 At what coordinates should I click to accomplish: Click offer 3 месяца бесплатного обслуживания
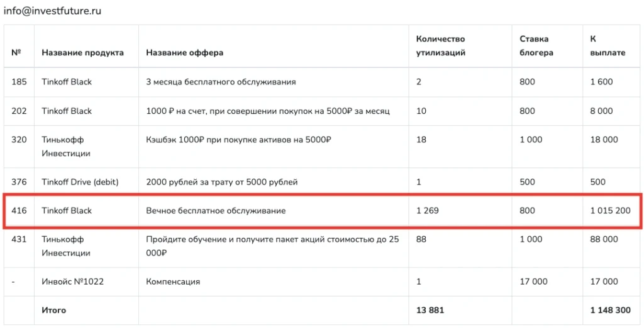pyautogui.click(x=221, y=82)
